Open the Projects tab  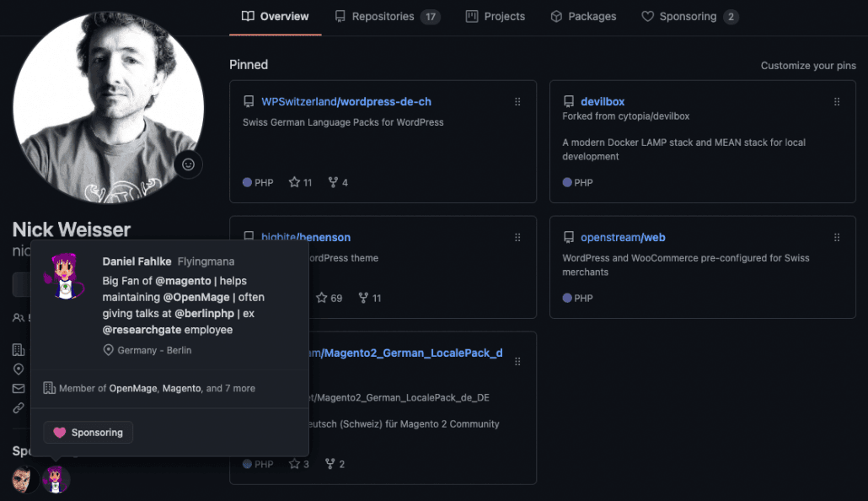tap(496, 16)
